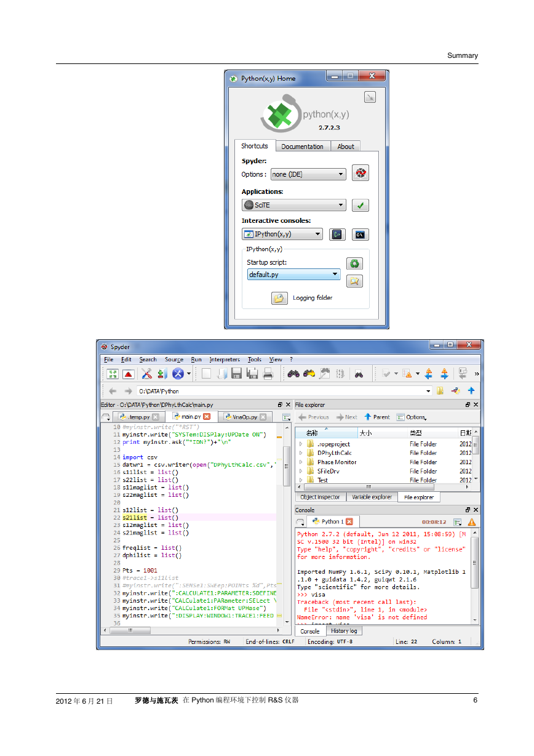Click Parent button in File explorer
Screen dimensions: 534x756
click(x=377, y=417)
